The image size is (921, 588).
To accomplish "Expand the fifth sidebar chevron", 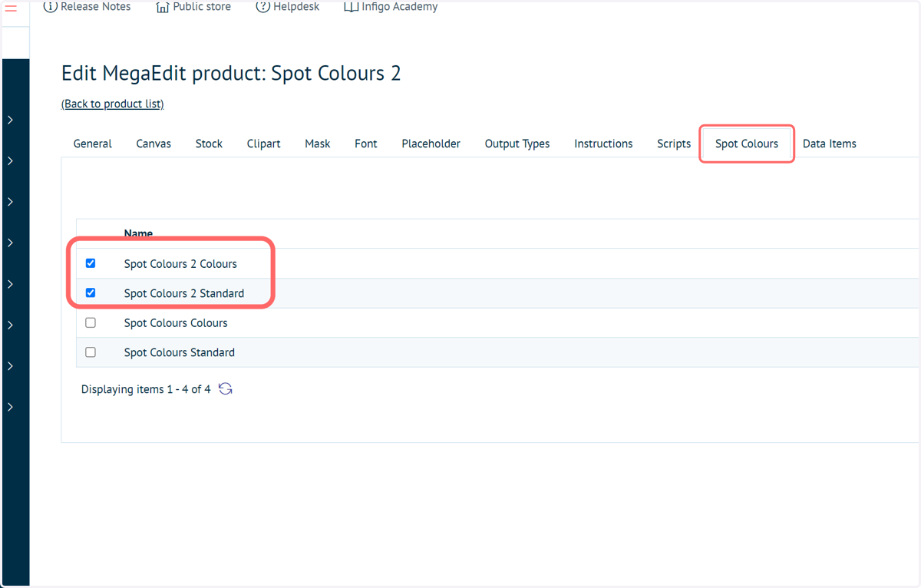I will 10,284.
